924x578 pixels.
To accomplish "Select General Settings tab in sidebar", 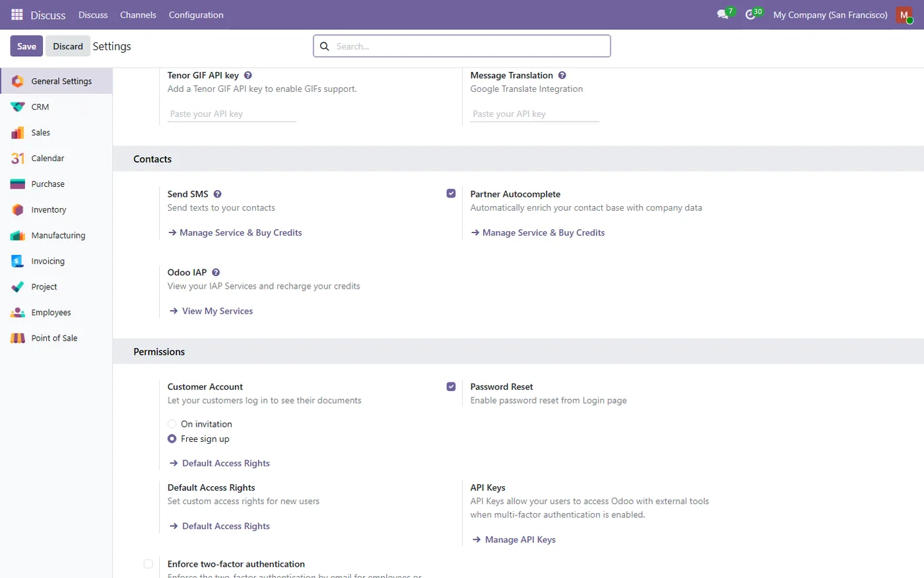I will click(56, 81).
